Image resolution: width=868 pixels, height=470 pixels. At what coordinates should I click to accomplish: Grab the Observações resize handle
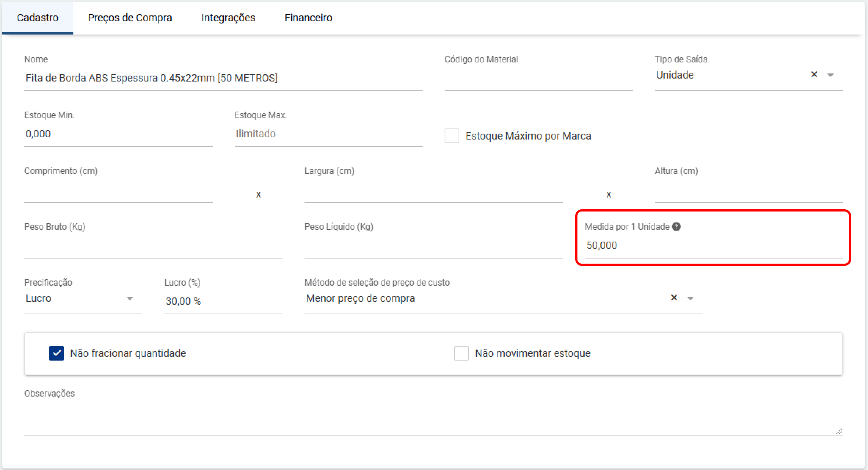pos(839,431)
